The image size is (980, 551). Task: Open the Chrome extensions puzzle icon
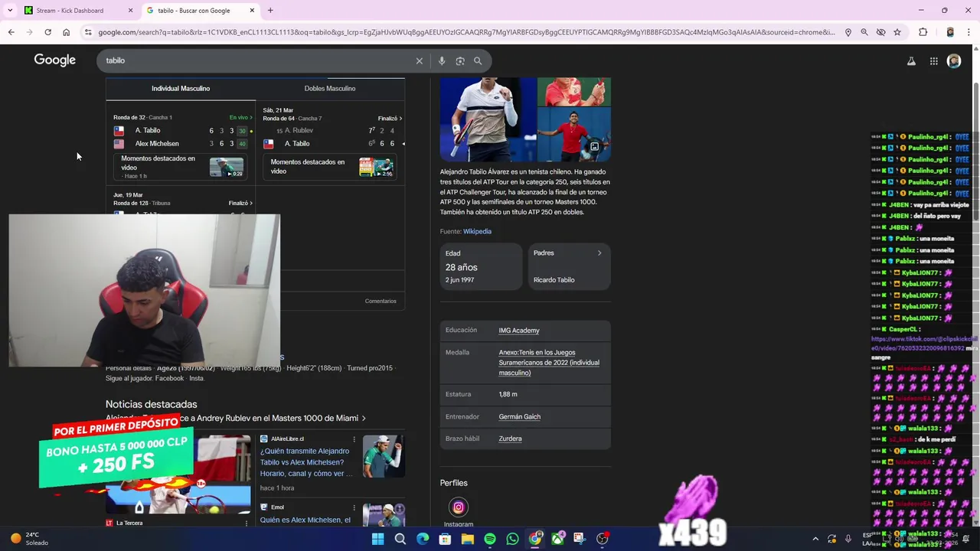(923, 32)
